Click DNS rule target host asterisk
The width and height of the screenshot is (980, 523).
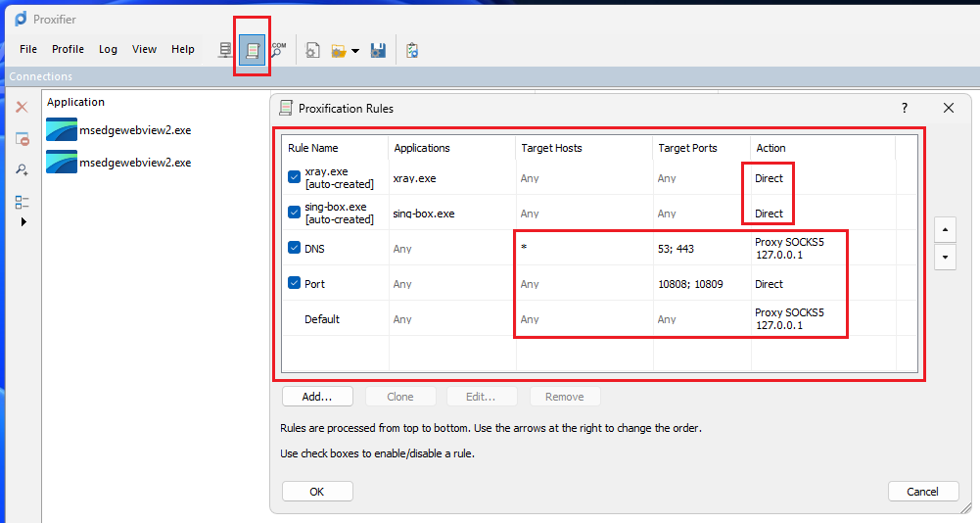pyautogui.click(x=524, y=248)
